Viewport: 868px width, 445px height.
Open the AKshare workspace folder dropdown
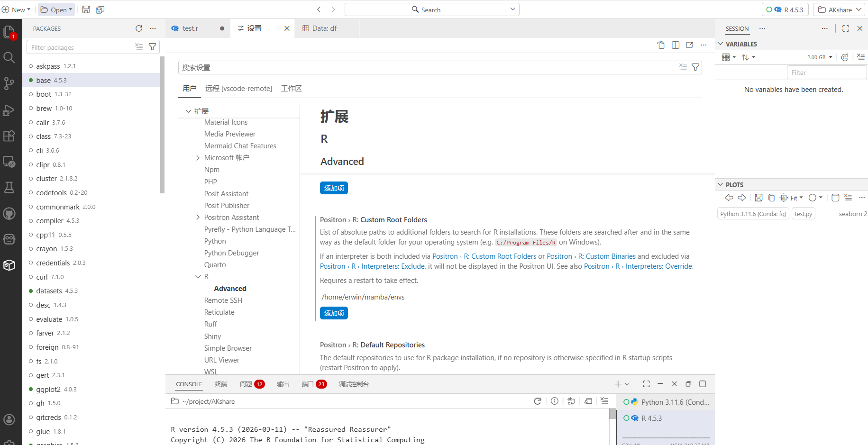coord(840,9)
